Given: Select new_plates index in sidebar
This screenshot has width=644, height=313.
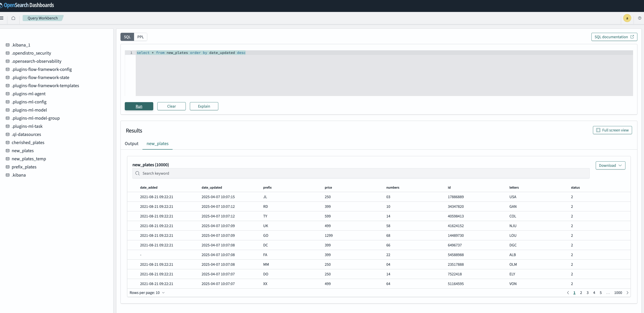Looking at the screenshot, I should tap(23, 151).
